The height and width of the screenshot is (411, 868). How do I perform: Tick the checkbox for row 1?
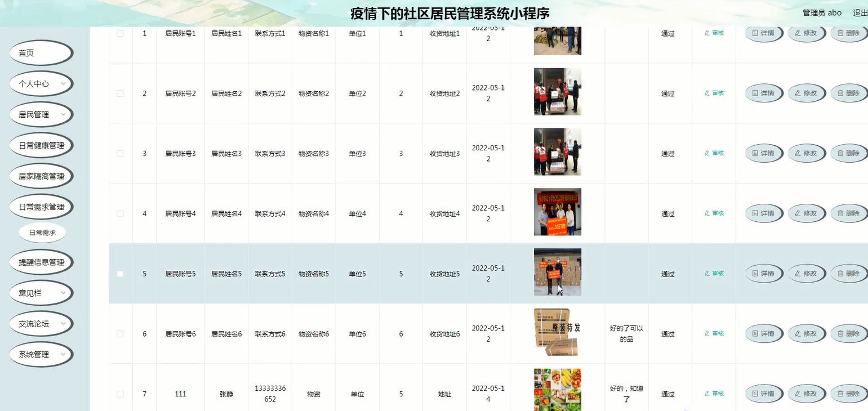point(120,33)
